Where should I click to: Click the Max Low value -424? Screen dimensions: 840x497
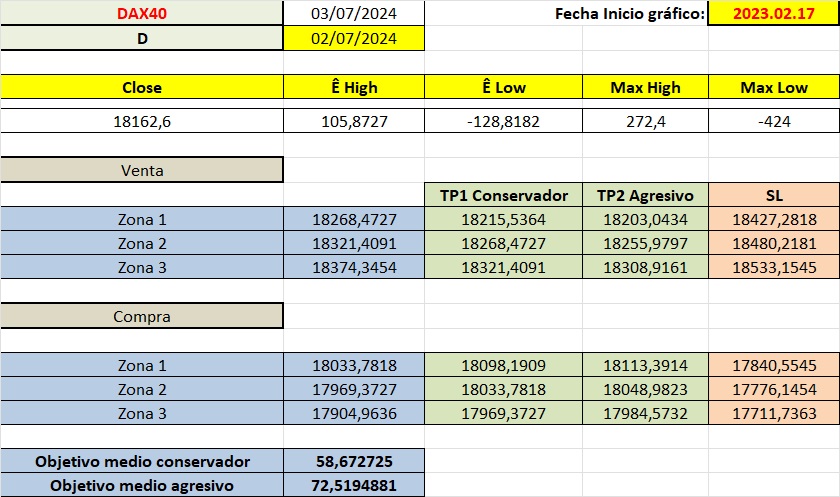point(774,122)
